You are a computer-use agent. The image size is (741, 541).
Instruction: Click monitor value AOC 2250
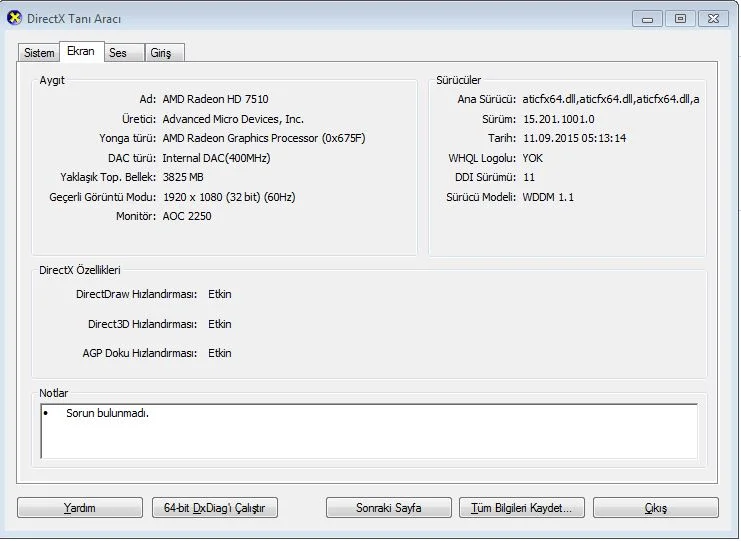187,216
